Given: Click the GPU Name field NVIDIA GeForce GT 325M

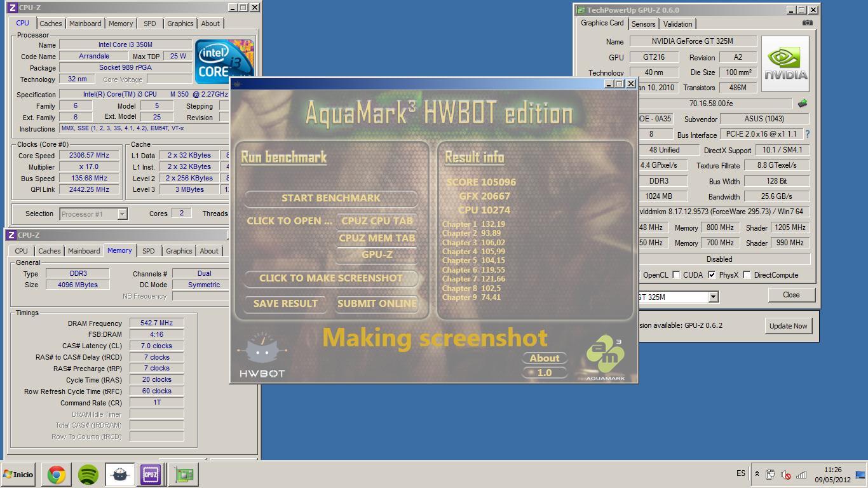Looking at the screenshot, I should (x=693, y=41).
